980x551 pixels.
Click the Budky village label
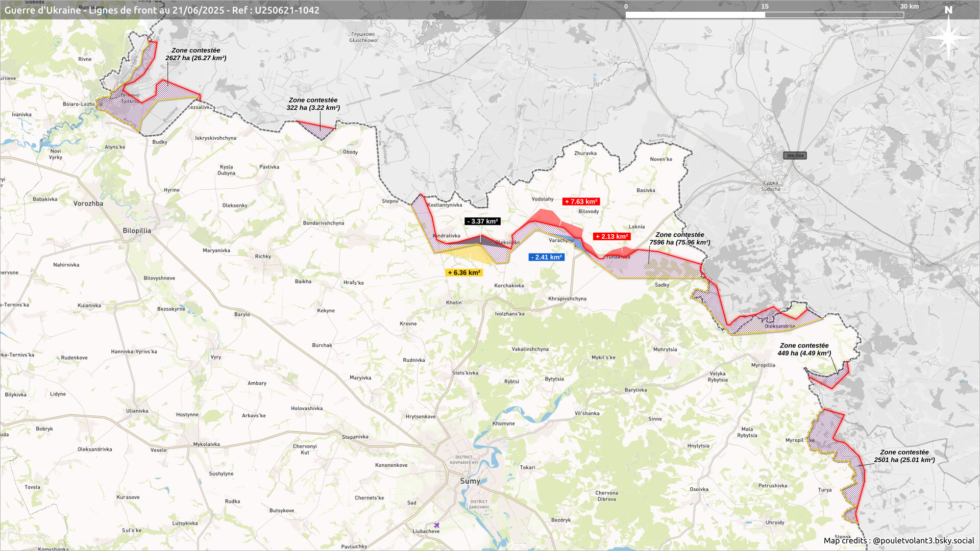(160, 142)
